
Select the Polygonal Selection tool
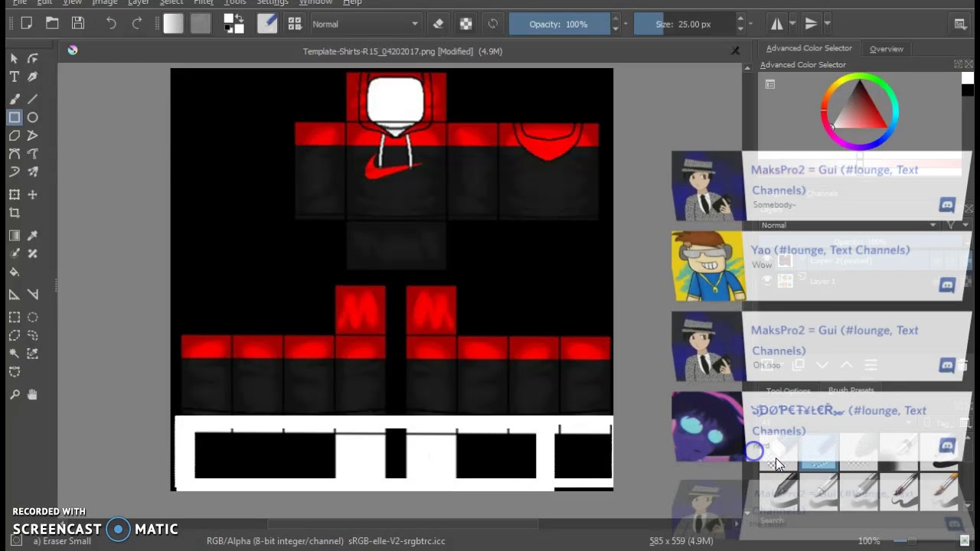15,335
